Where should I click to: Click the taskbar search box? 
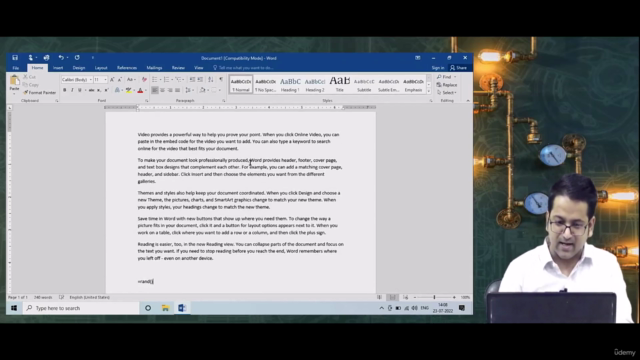point(81,308)
